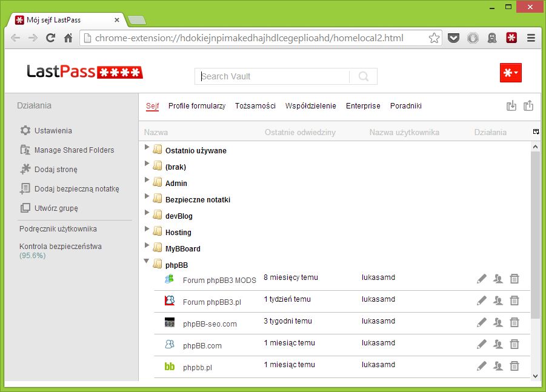Image resolution: width=546 pixels, height=392 pixels.
Task: Sort by Nazwa użytkownika column header
Action: (404, 132)
